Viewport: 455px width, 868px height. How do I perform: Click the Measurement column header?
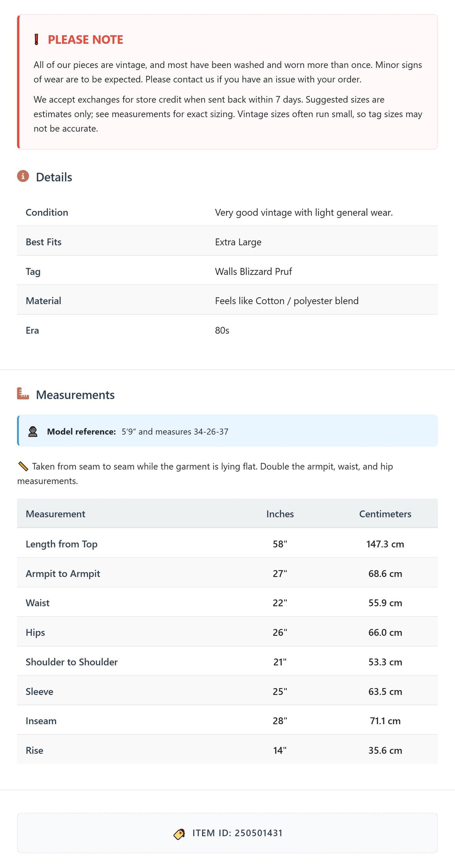tap(55, 514)
